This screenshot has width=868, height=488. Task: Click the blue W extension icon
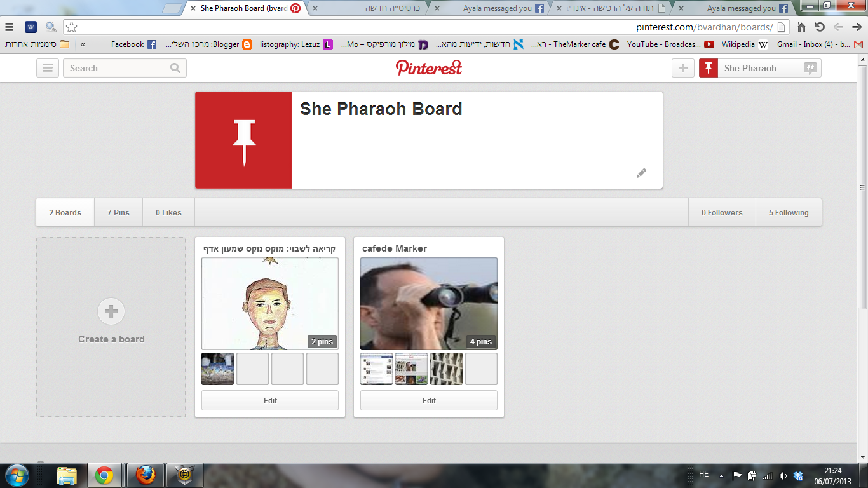tap(31, 27)
